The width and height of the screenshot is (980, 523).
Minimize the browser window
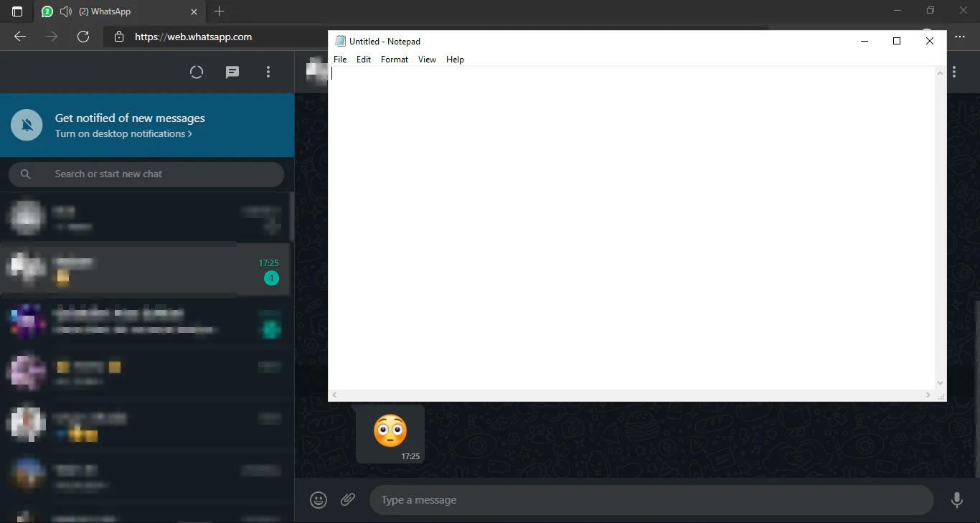pyautogui.click(x=897, y=11)
